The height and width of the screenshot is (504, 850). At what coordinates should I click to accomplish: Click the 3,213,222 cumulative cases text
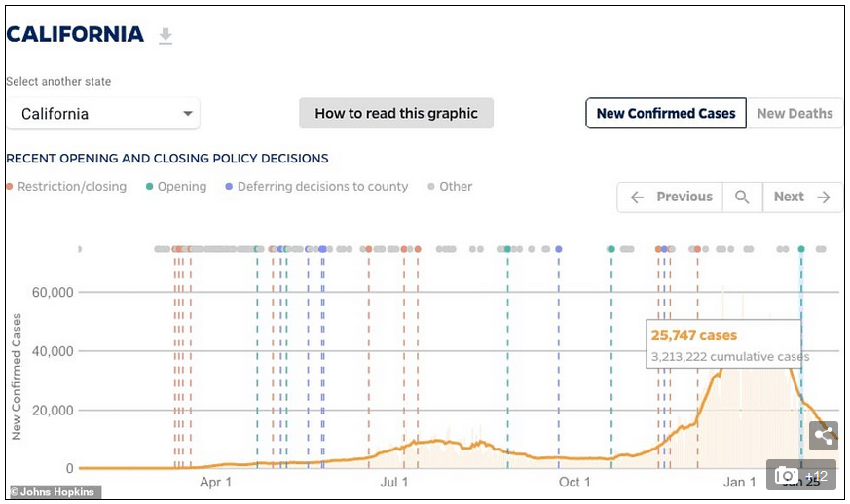(x=729, y=357)
